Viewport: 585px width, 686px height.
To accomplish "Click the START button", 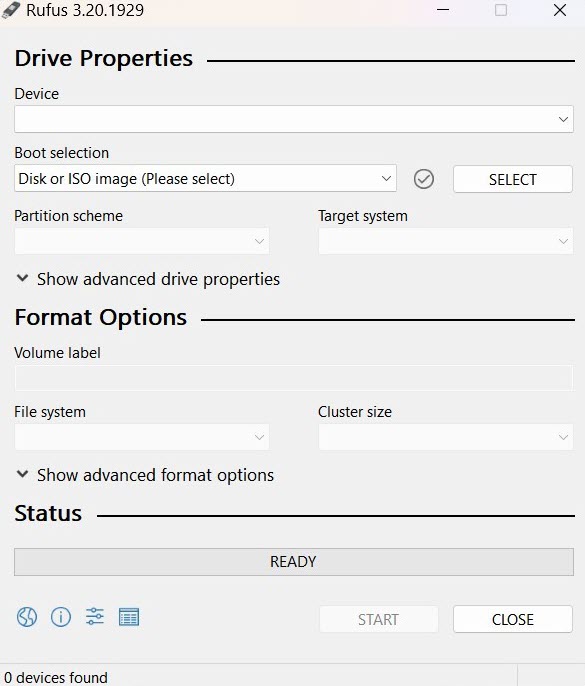I will pos(378,619).
